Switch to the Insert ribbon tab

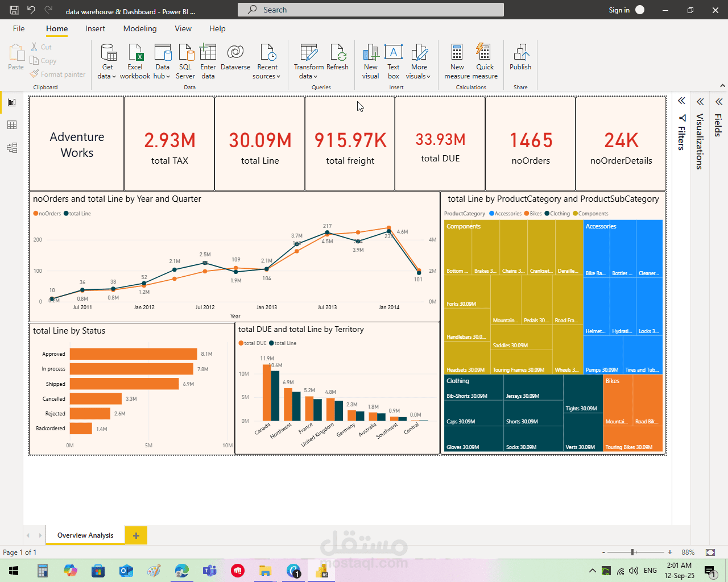[x=95, y=28]
